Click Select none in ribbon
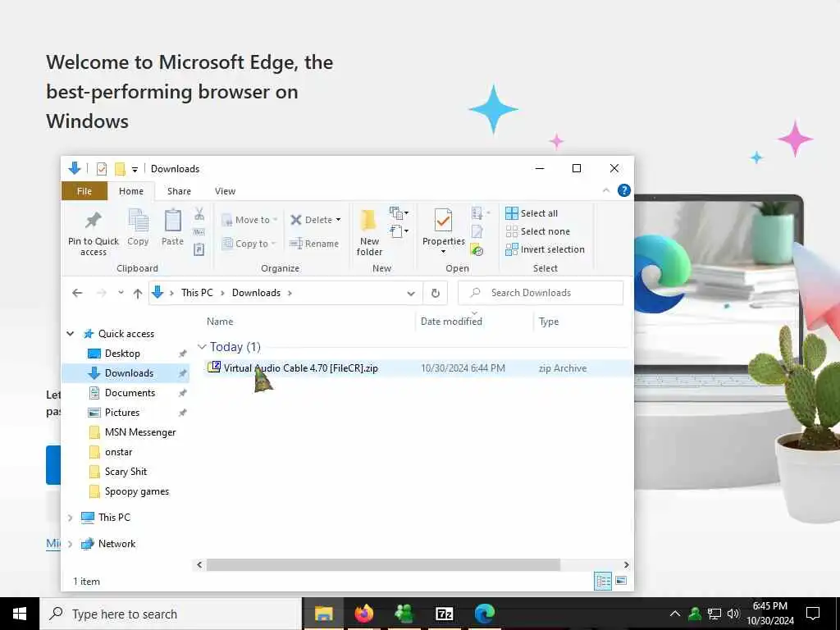This screenshot has height=630, width=840. pyautogui.click(x=538, y=231)
